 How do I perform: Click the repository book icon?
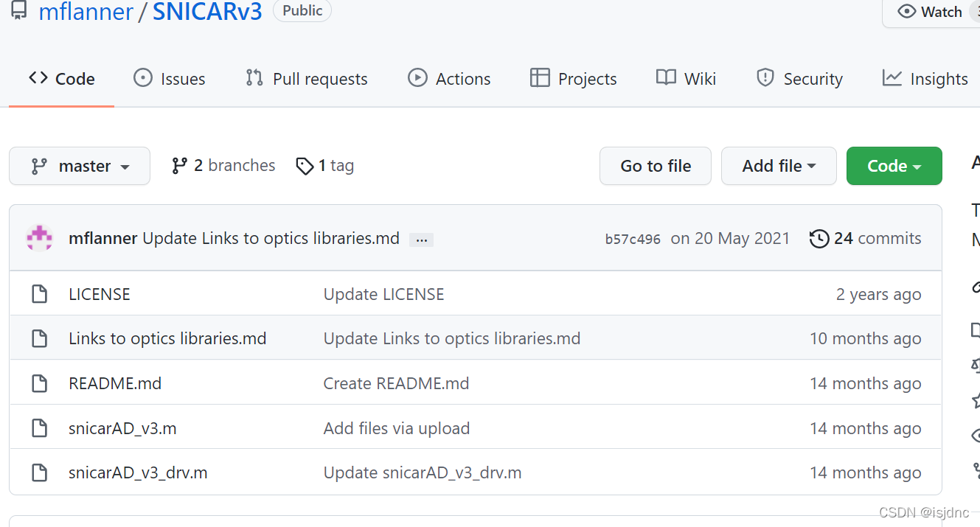point(19,11)
